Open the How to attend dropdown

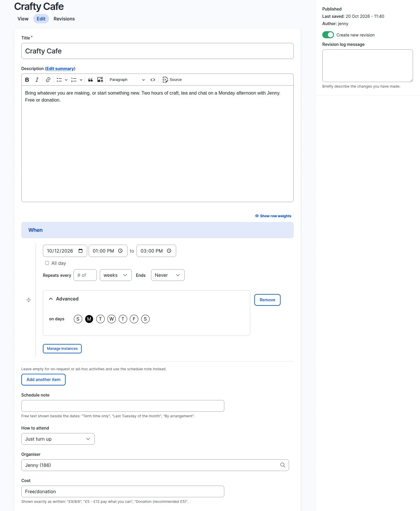pos(58,439)
